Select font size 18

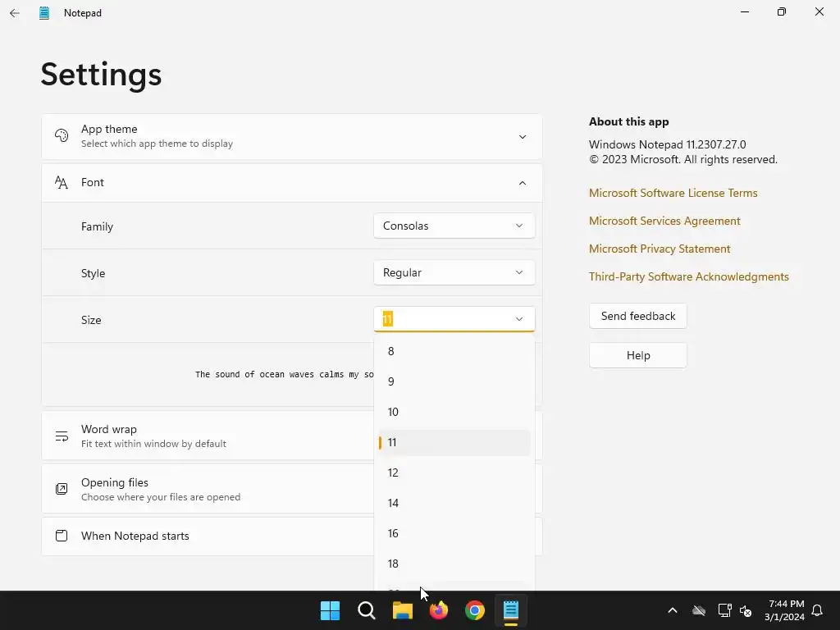pos(454,564)
